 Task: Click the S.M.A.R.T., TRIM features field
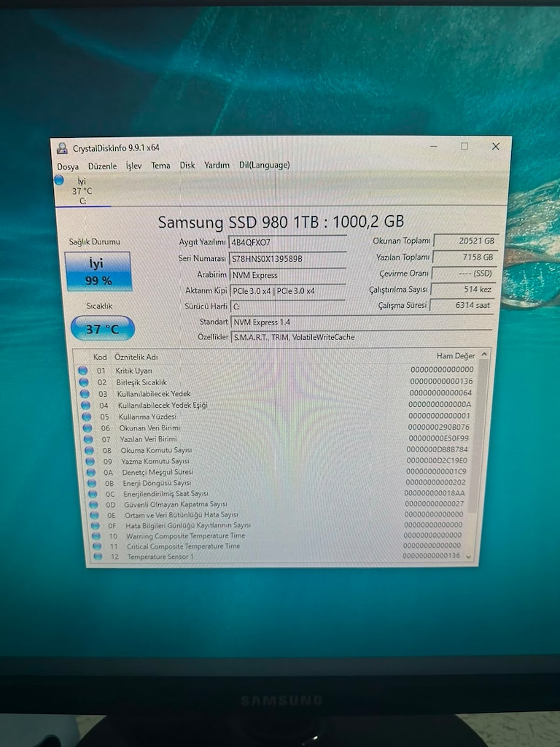pyautogui.click(x=361, y=337)
